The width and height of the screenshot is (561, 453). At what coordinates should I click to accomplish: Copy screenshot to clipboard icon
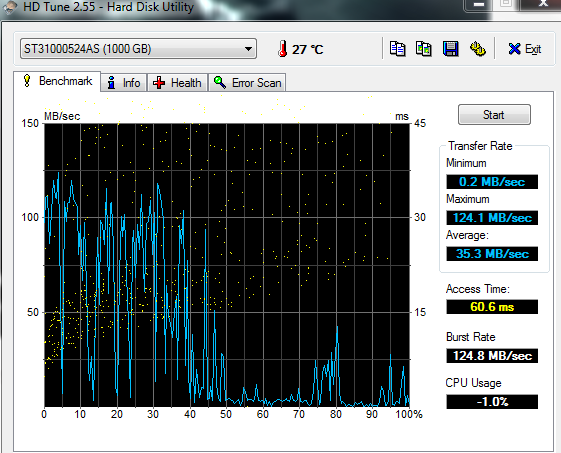[x=424, y=49]
